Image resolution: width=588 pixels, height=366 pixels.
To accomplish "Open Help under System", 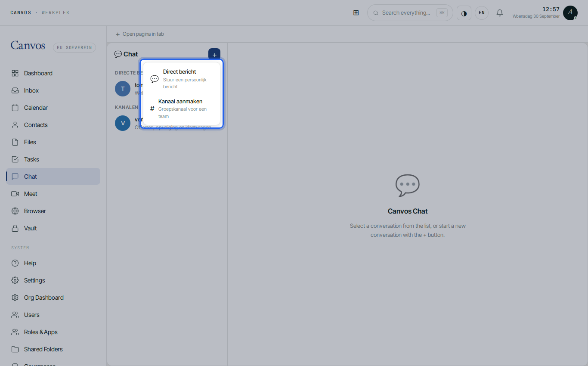I will [53, 263].
